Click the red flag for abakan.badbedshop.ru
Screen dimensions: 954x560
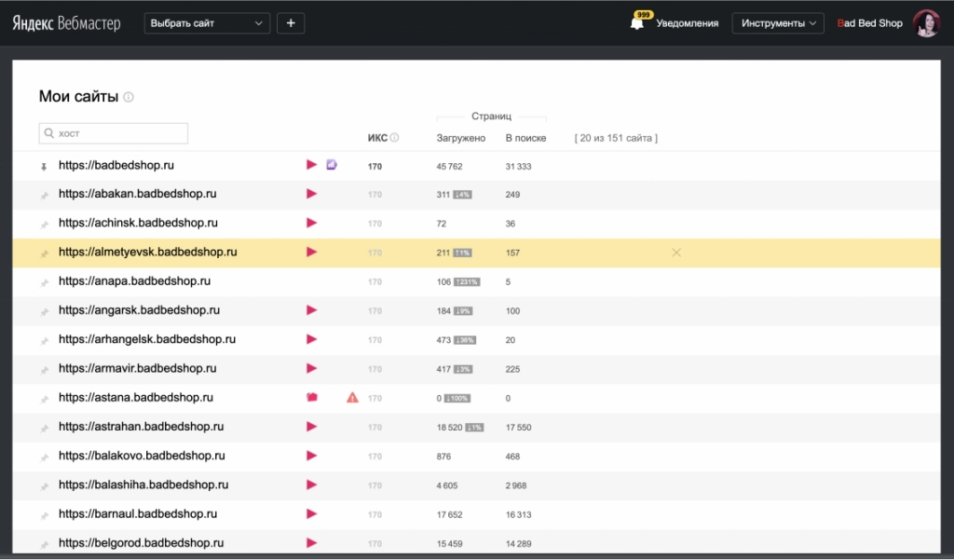point(311,194)
